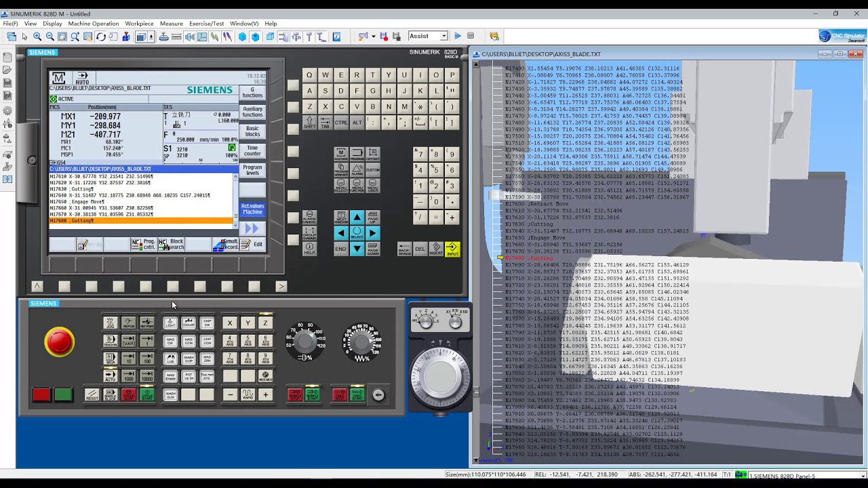The width and height of the screenshot is (868, 488).
Task: Click axis selector knob on handwheel unit
Action: pyautogui.click(x=425, y=322)
